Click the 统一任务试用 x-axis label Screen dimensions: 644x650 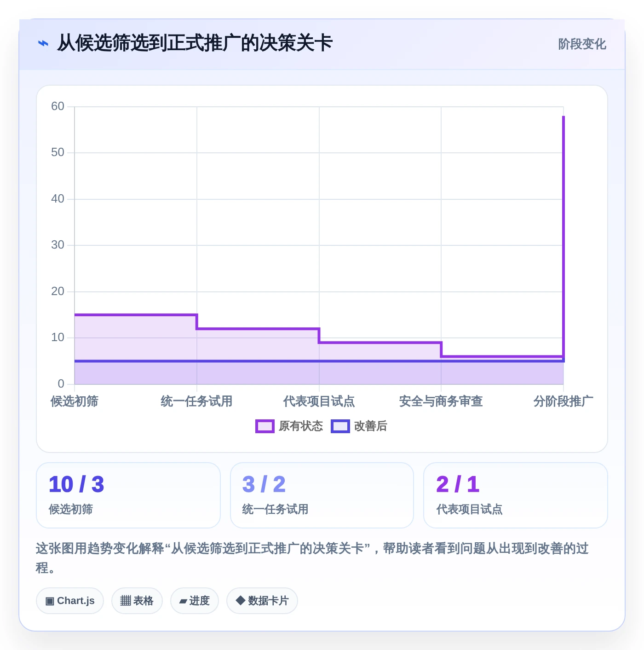tap(196, 401)
